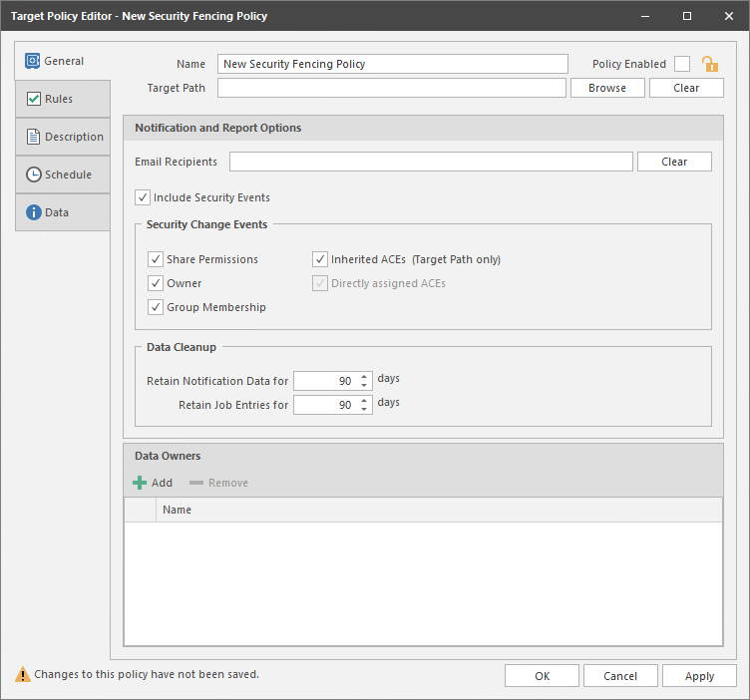This screenshot has width=750, height=700.
Task: Click the Apply button
Action: 699,676
